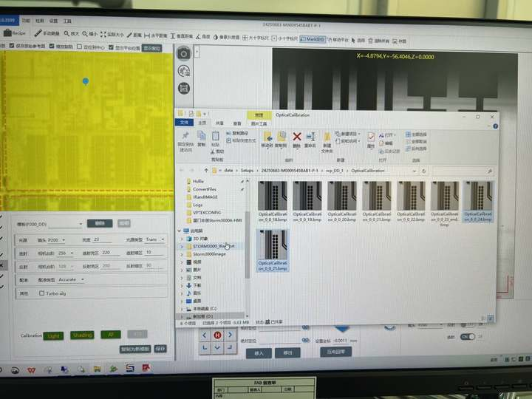532x399 pixels.
Task: Select the pixel gray value tool
Action: click(226, 37)
